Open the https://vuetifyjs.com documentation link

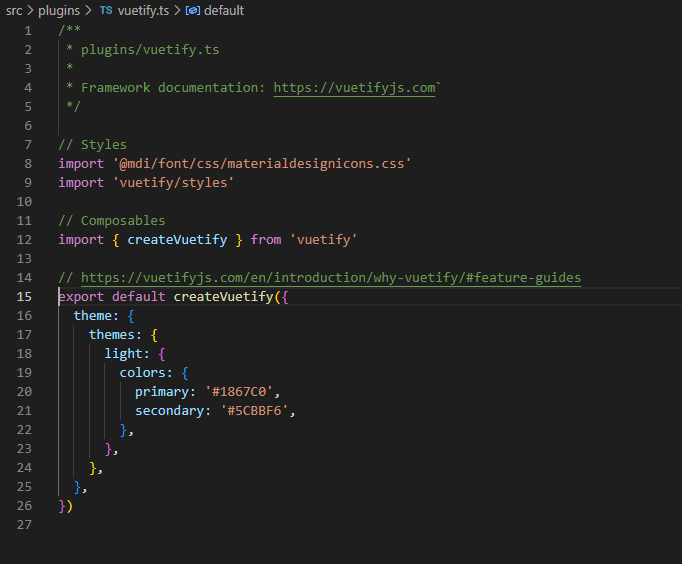pyautogui.click(x=354, y=88)
